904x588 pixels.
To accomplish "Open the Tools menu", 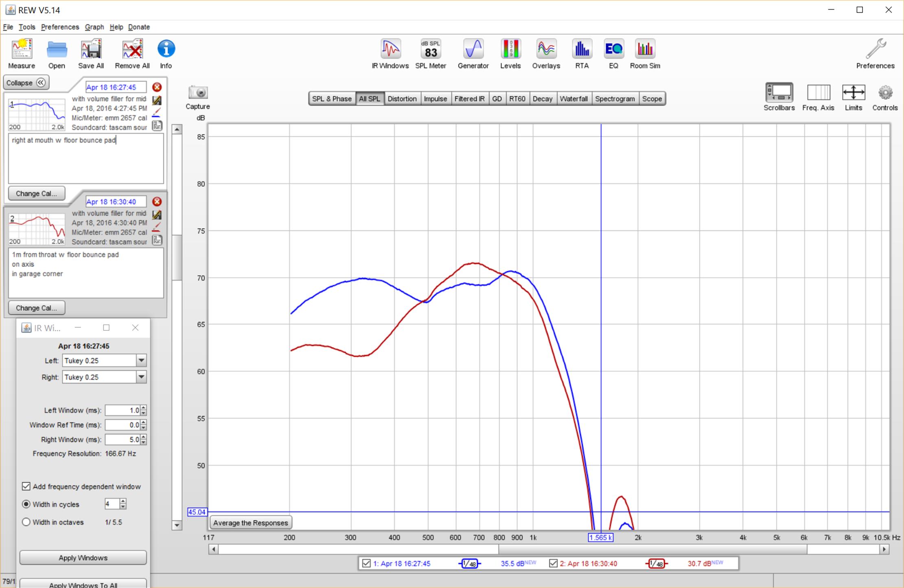I will 27,27.
